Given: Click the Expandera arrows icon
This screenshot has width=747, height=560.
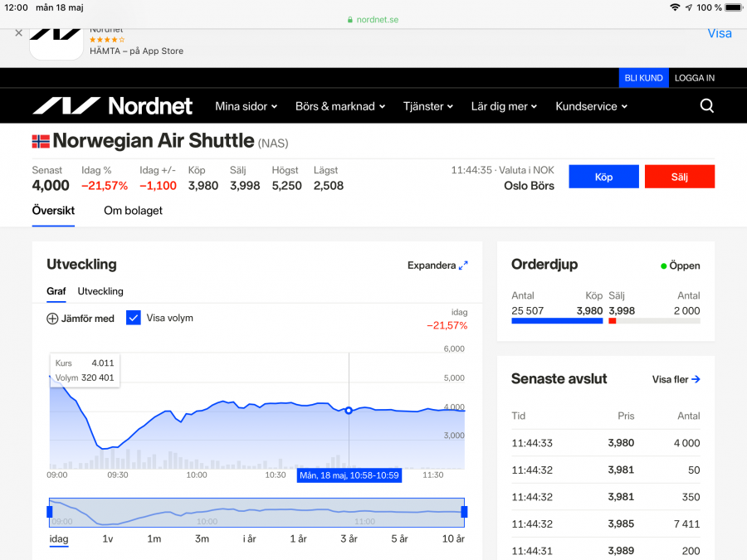Looking at the screenshot, I should coord(463,265).
